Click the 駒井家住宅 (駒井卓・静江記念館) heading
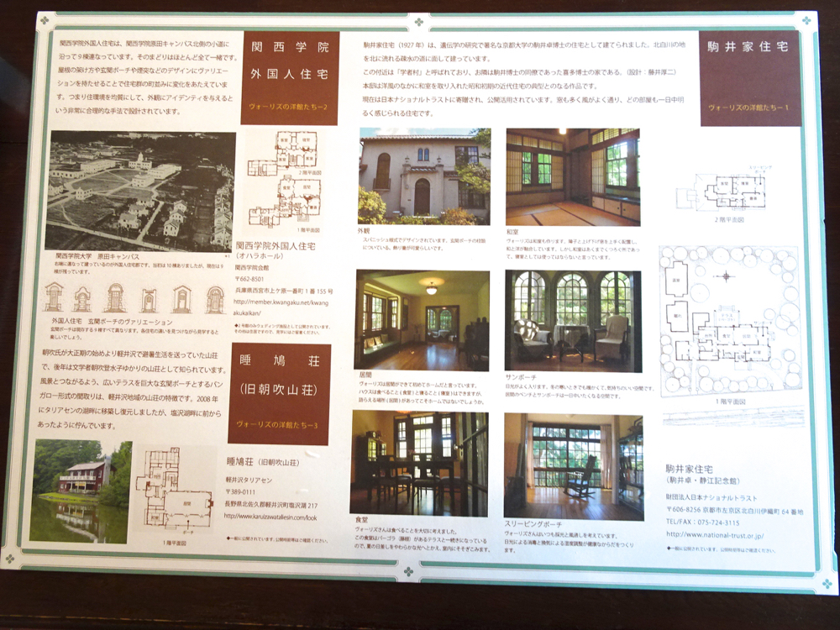Viewport: 840px width, 630px height. 702,474
